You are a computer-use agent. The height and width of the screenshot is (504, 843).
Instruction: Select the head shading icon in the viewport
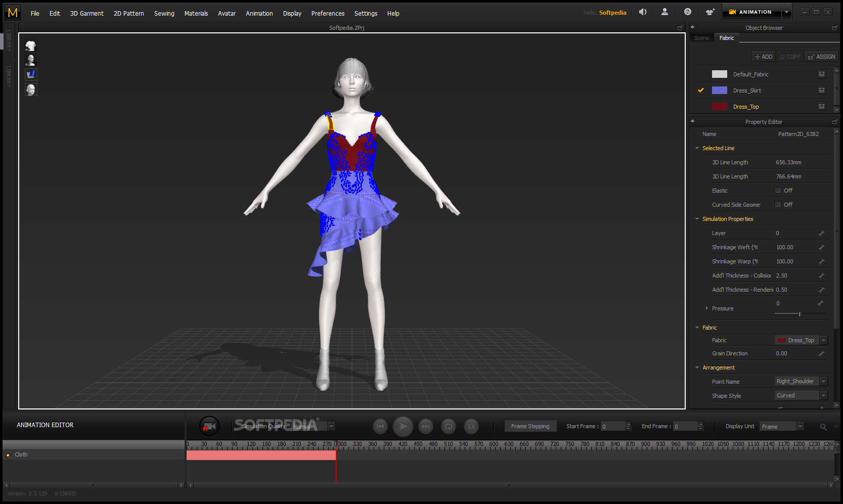click(x=31, y=89)
